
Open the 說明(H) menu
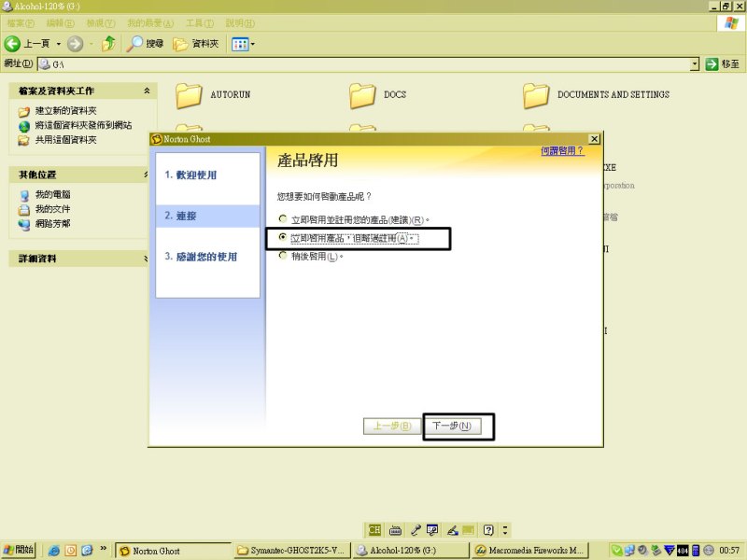coord(240,22)
